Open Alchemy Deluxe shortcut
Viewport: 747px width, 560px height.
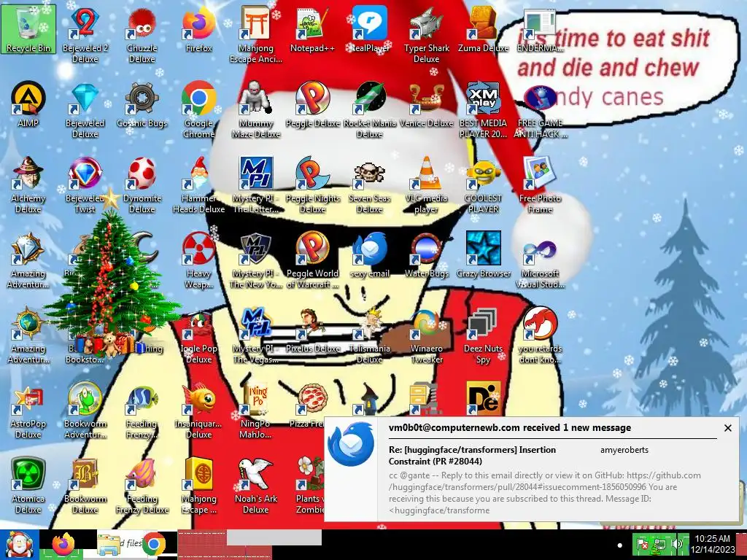point(28,186)
